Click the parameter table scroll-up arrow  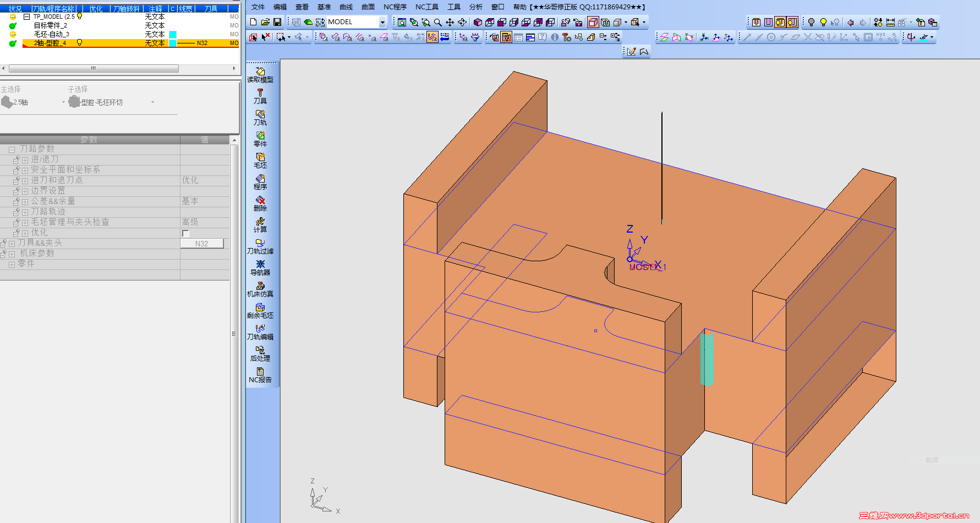point(234,140)
